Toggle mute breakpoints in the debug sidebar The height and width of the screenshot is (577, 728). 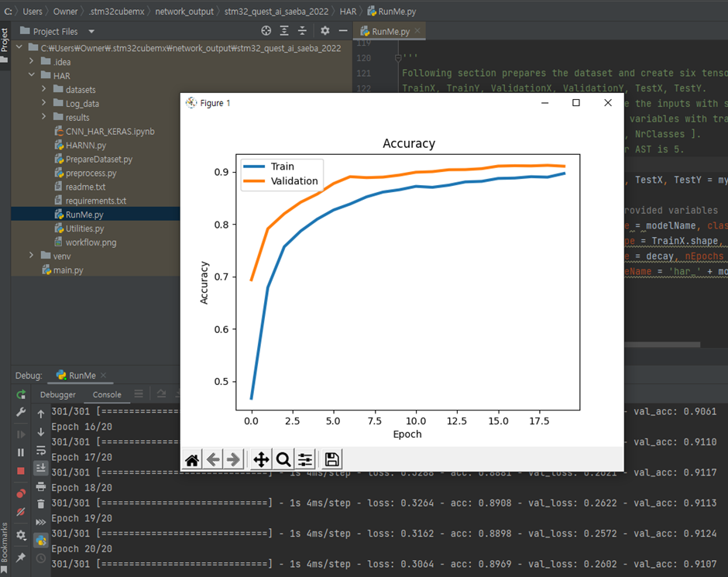[21, 512]
